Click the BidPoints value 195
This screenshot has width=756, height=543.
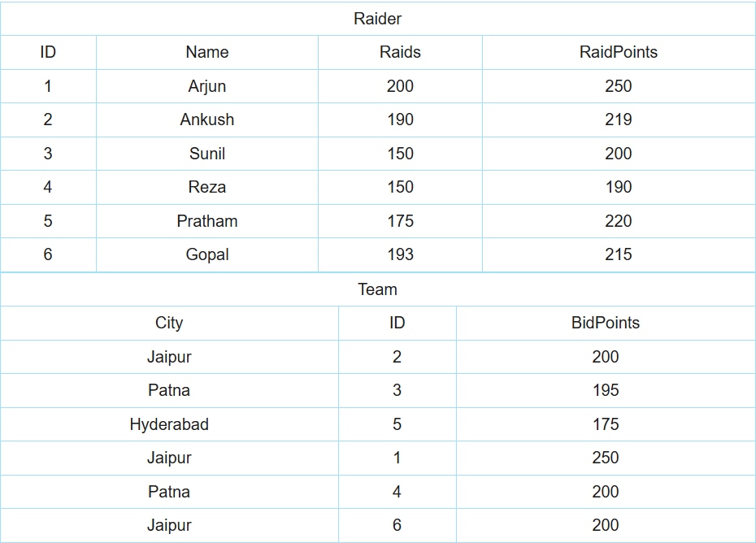point(606,390)
